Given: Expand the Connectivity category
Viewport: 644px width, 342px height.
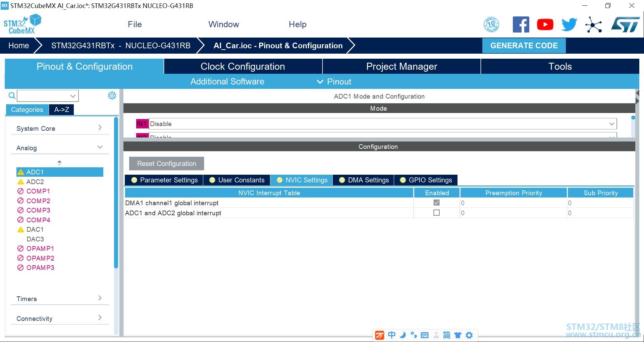Looking at the screenshot, I should 60,318.
